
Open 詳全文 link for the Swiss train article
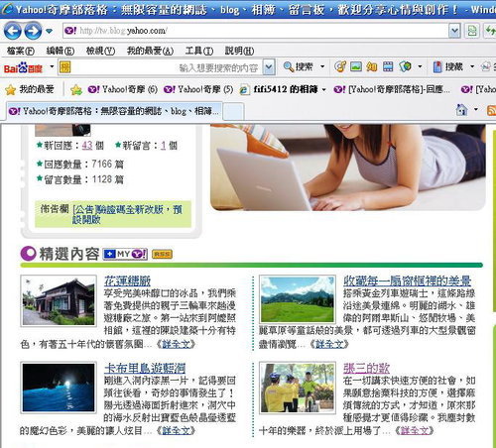click(329, 344)
